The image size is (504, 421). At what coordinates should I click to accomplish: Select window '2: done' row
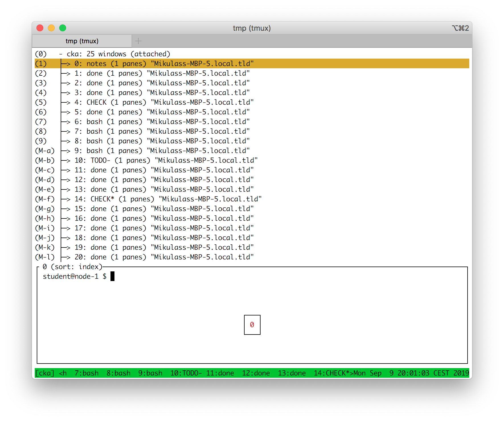tap(252, 83)
